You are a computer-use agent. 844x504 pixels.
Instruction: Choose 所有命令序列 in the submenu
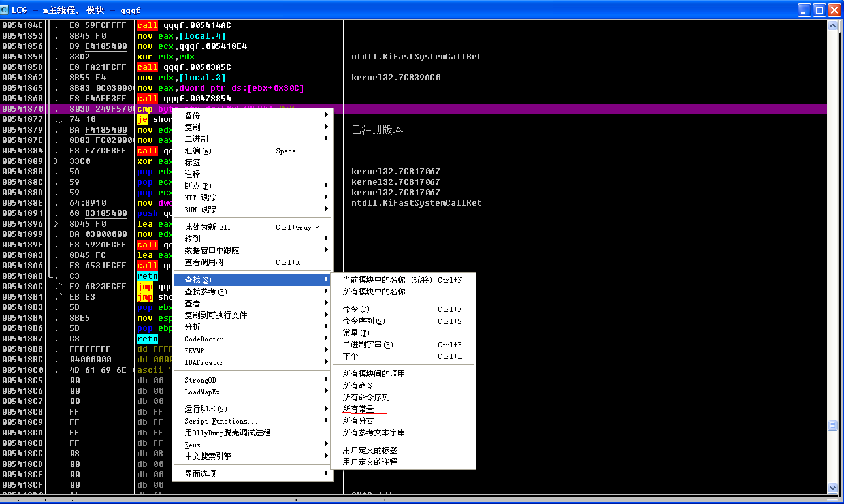pyautogui.click(x=403, y=397)
